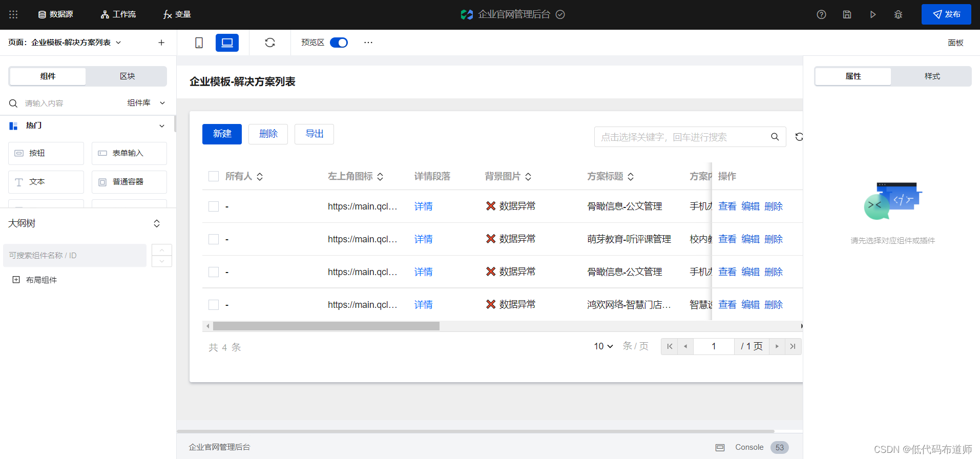Expand the 组件库 dropdown

tap(146, 103)
